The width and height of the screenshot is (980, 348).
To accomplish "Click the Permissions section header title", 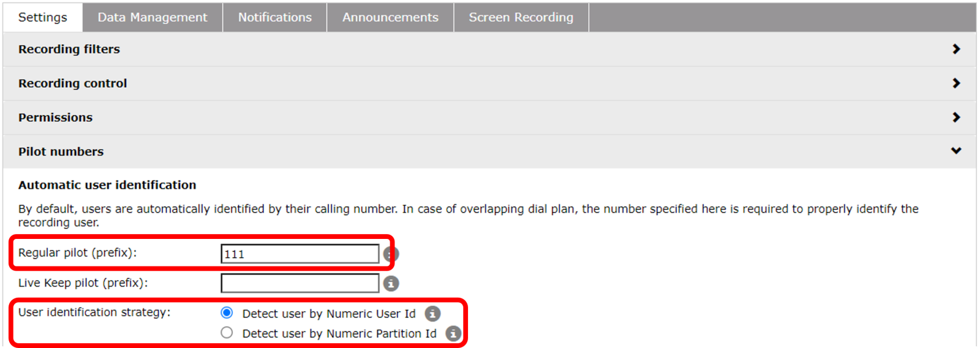I will [55, 118].
